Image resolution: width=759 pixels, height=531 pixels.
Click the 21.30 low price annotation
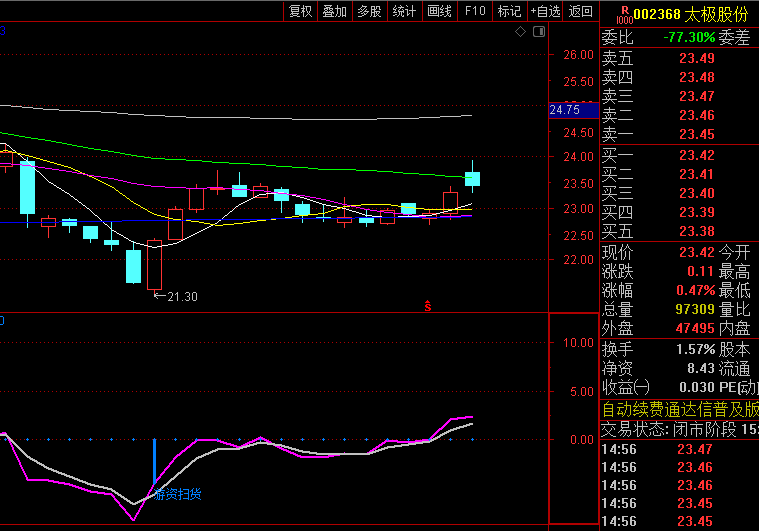click(181, 296)
